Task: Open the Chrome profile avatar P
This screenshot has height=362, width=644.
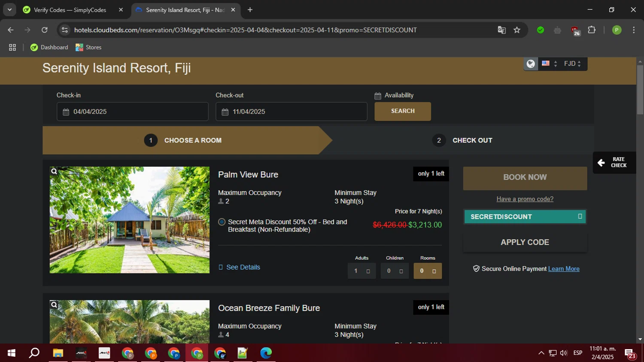Action: click(617, 30)
